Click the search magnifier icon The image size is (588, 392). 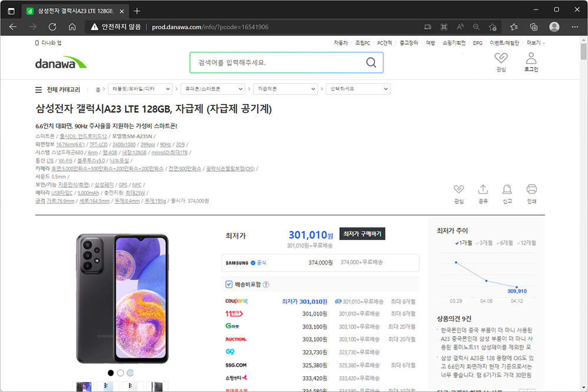[x=371, y=62]
